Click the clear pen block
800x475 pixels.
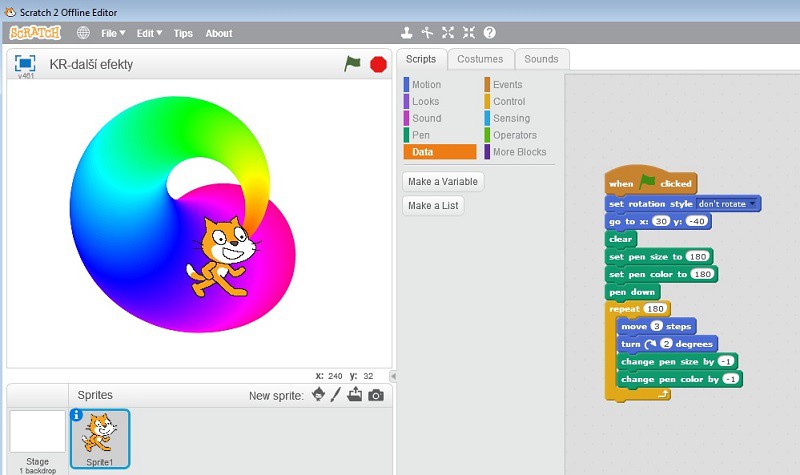620,239
